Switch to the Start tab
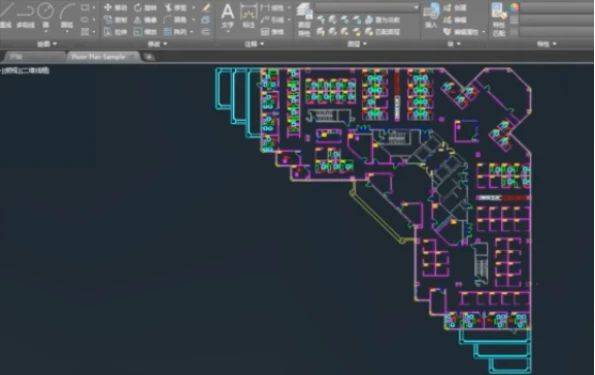595x375 pixels. (17, 57)
